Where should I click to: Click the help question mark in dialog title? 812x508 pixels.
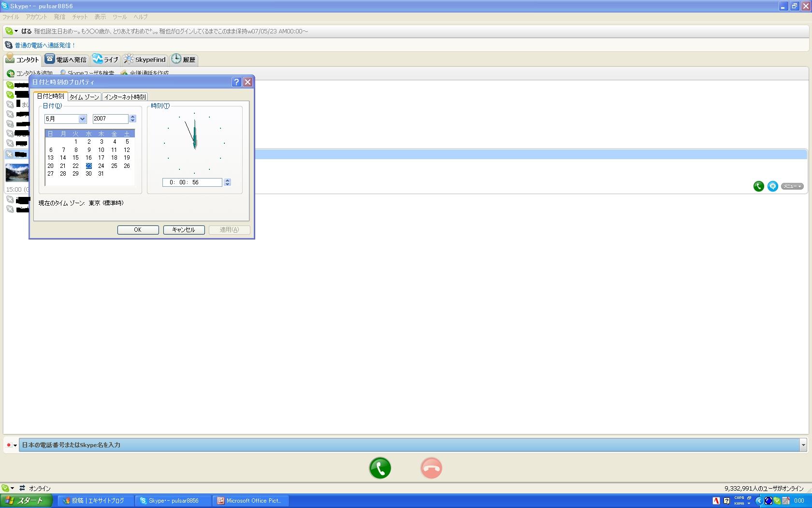236,82
